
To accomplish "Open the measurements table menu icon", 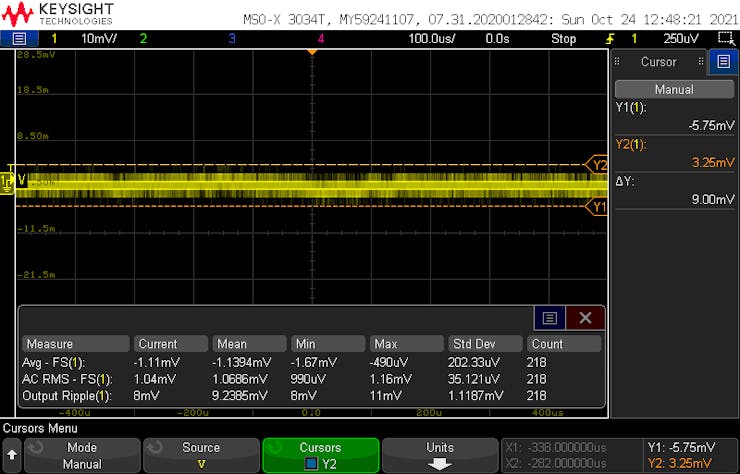I will pos(549,318).
